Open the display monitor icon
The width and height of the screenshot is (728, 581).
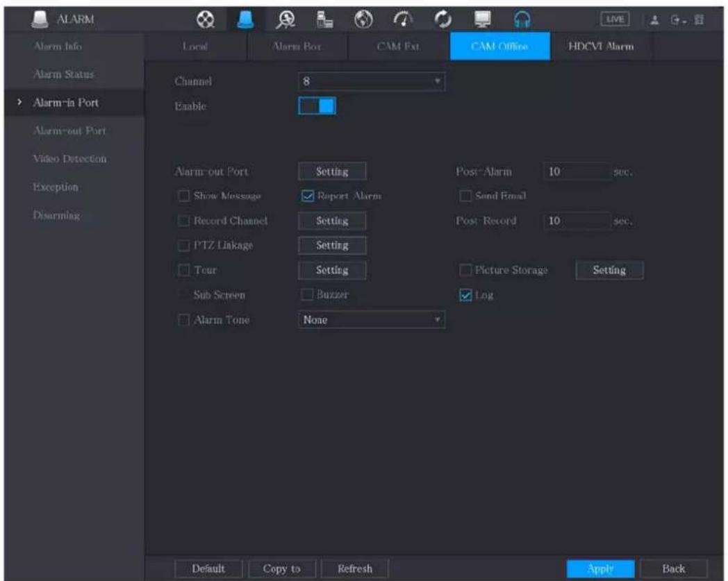pyautogui.click(x=482, y=19)
